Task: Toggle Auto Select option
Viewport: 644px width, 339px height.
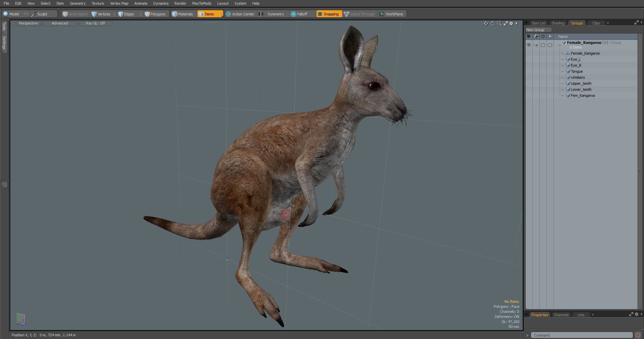Action: pos(75,14)
